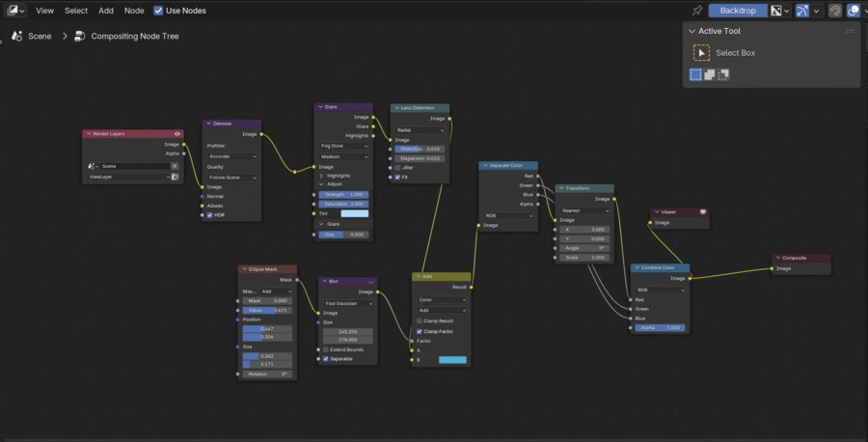Click the Blur node options icon
This screenshot has width=868, height=442.
[371, 282]
